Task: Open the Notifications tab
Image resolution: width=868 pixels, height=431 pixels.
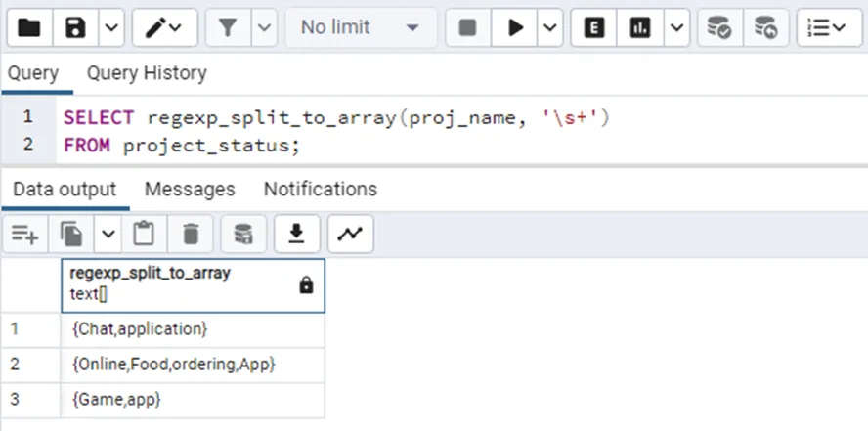Action: point(320,189)
